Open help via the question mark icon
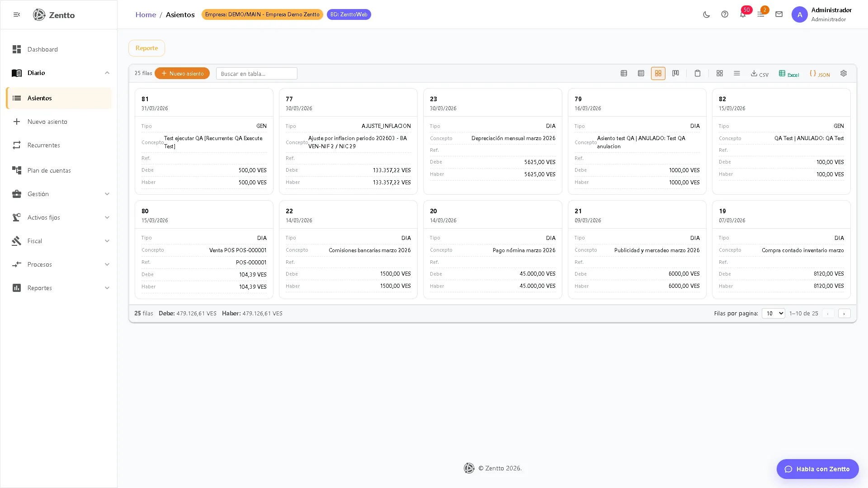 point(725,14)
